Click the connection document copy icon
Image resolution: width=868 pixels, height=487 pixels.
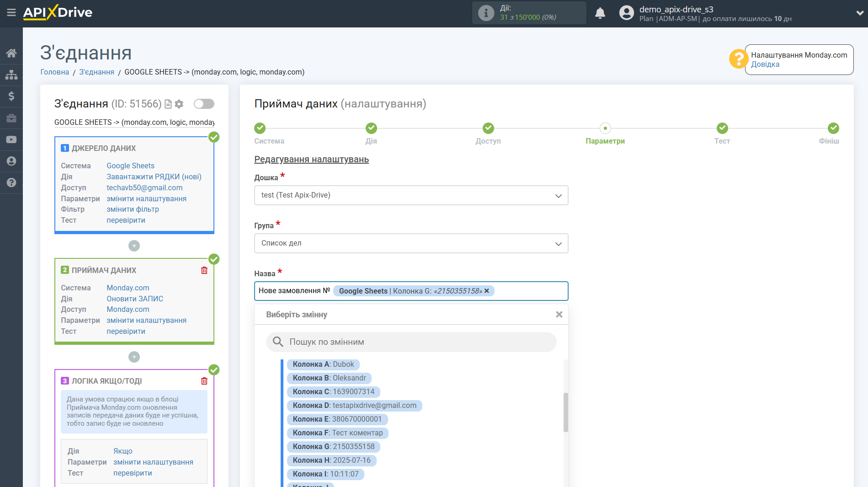click(x=168, y=104)
